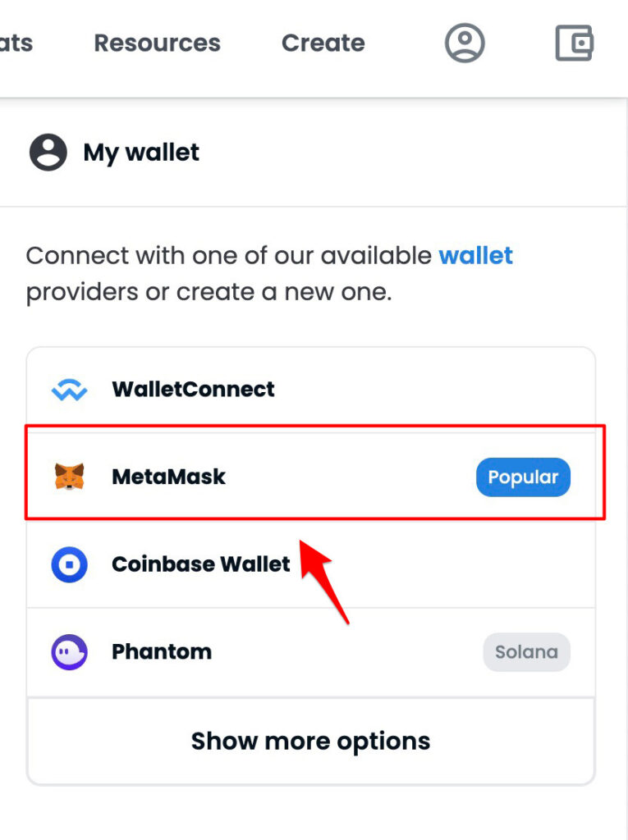The width and height of the screenshot is (628, 840).
Task: Click the My wallet heading text
Action: [x=141, y=153]
